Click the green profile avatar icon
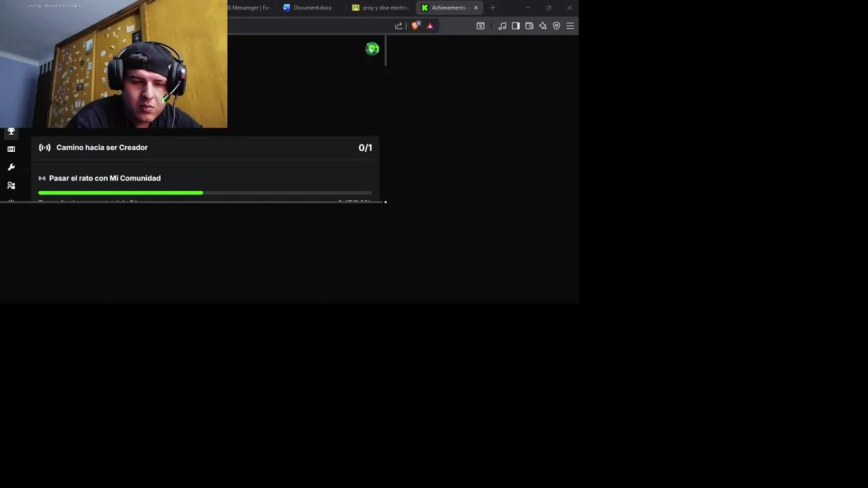Screen dimensions: 868x488 pos(372,49)
